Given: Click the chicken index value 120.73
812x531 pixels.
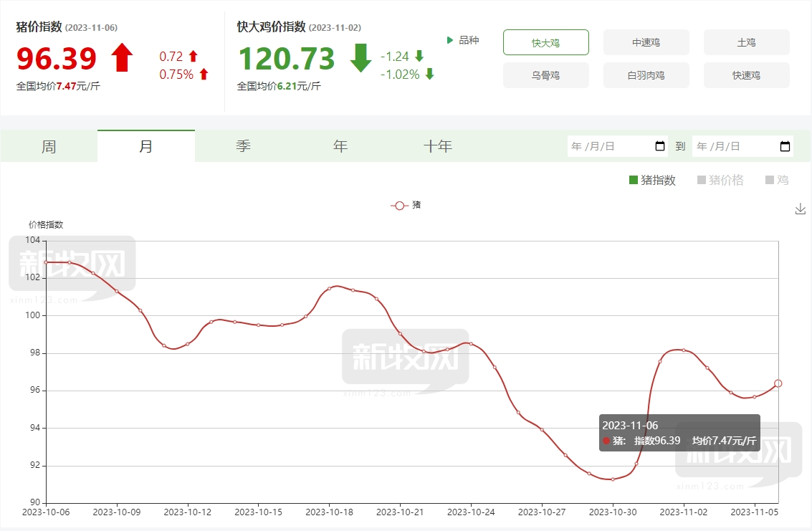Looking at the screenshot, I should click(287, 58).
